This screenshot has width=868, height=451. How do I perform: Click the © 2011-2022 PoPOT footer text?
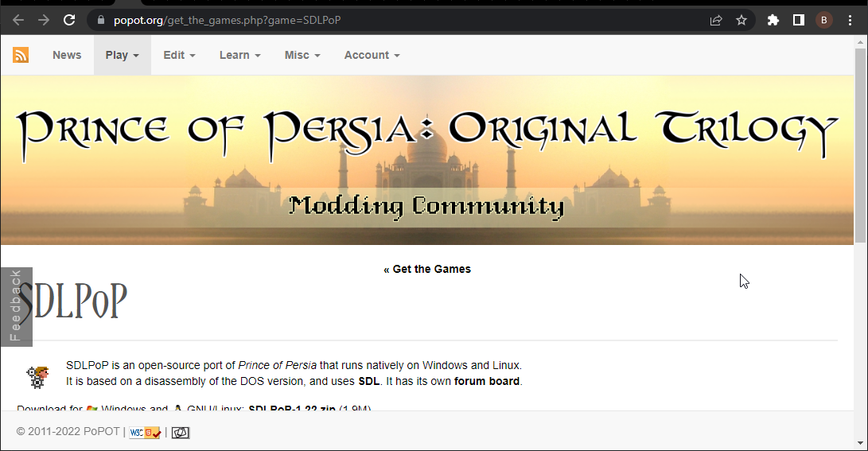(x=68, y=432)
